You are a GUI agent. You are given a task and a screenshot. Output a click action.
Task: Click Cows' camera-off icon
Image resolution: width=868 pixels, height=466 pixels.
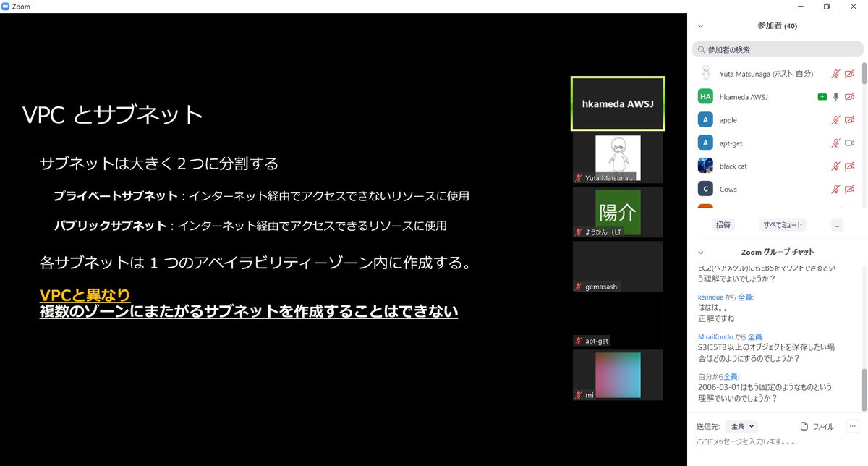click(850, 190)
